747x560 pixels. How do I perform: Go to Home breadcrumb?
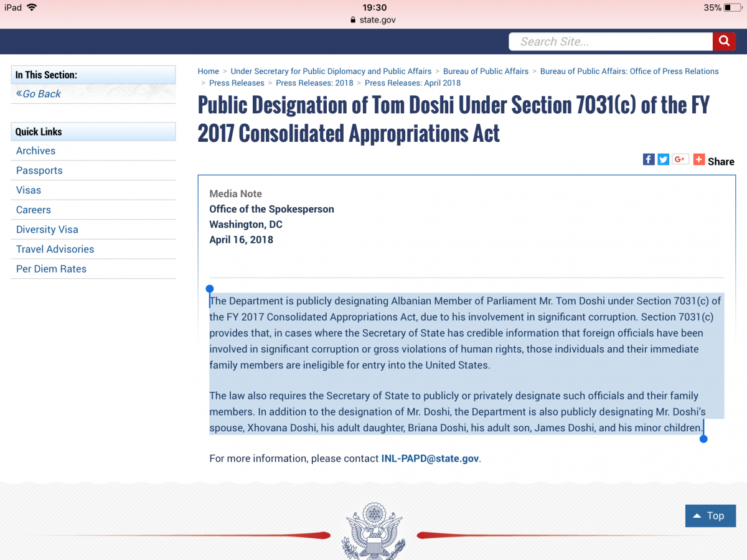pyautogui.click(x=209, y=72)
